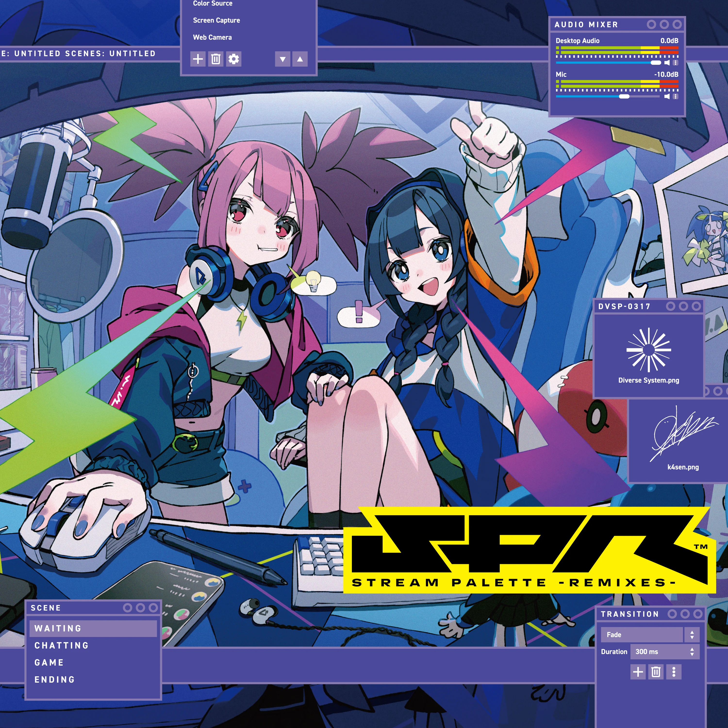
Task: Mute the Mic speaker icon
Action: pyautogui.click(x=667, y=97)
